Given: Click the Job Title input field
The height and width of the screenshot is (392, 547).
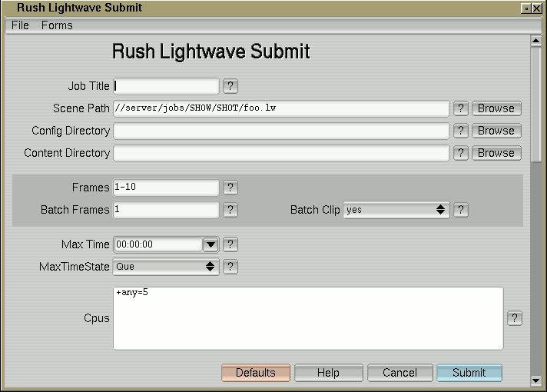Looking at the screenshot, I should (166, 86).
